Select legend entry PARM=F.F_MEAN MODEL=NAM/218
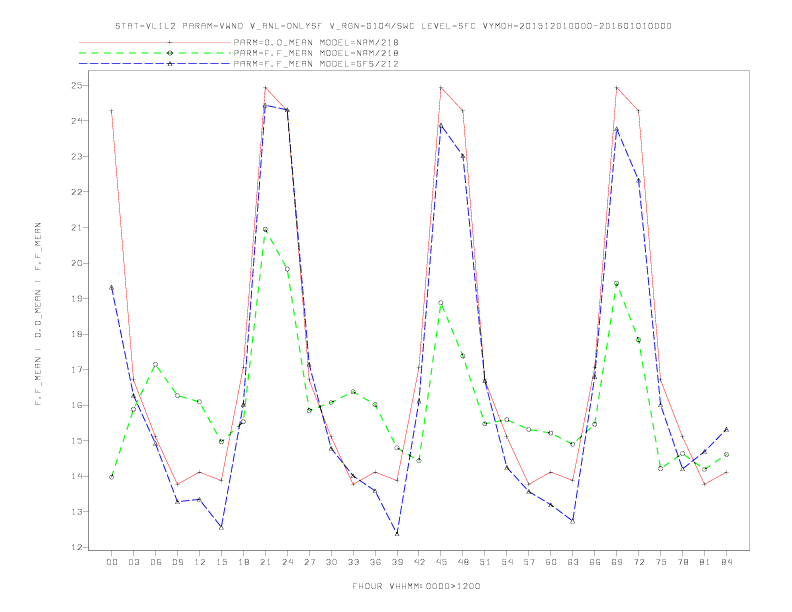 (316, 53)
